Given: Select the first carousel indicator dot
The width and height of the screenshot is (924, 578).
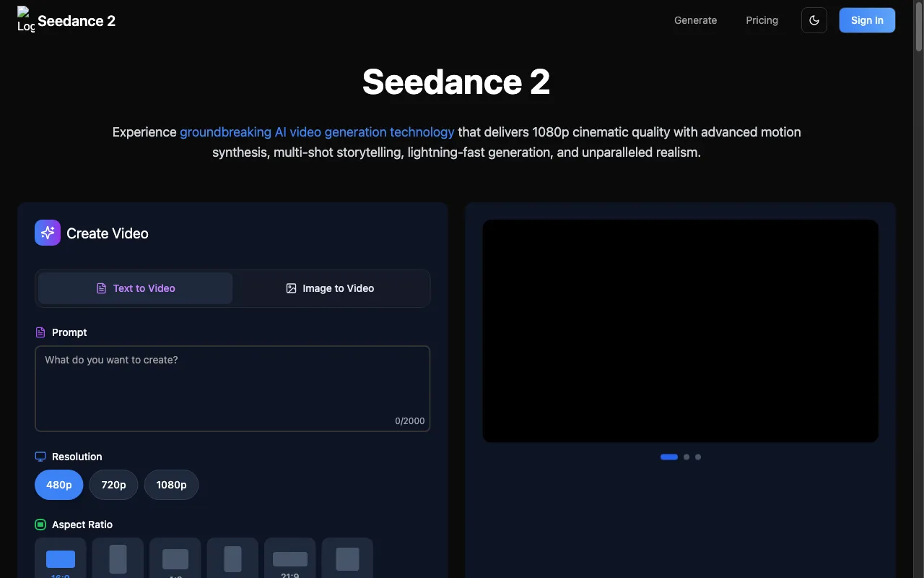Looking at the screenshot, I should pos(669,457).
